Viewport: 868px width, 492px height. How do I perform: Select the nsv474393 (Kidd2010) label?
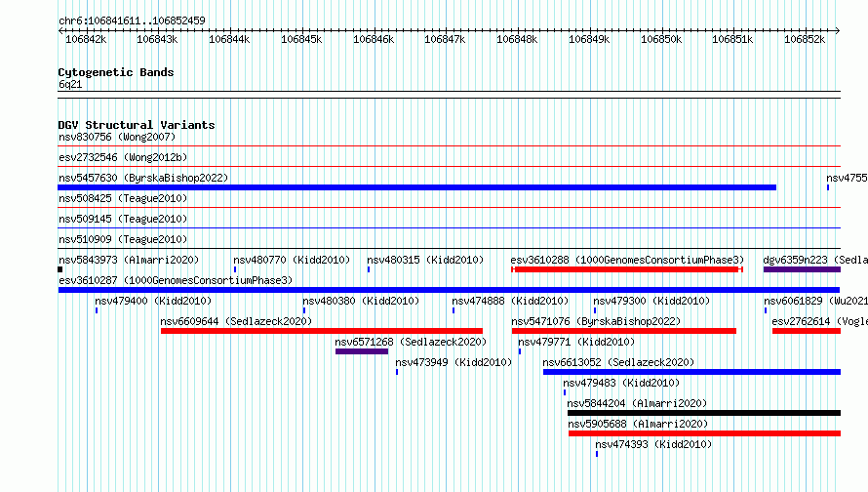point(653,444)
